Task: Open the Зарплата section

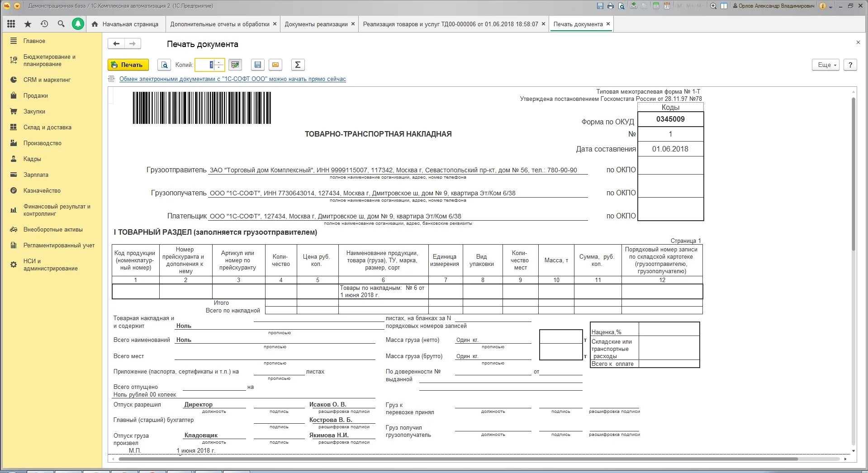Action: point(52,175)
